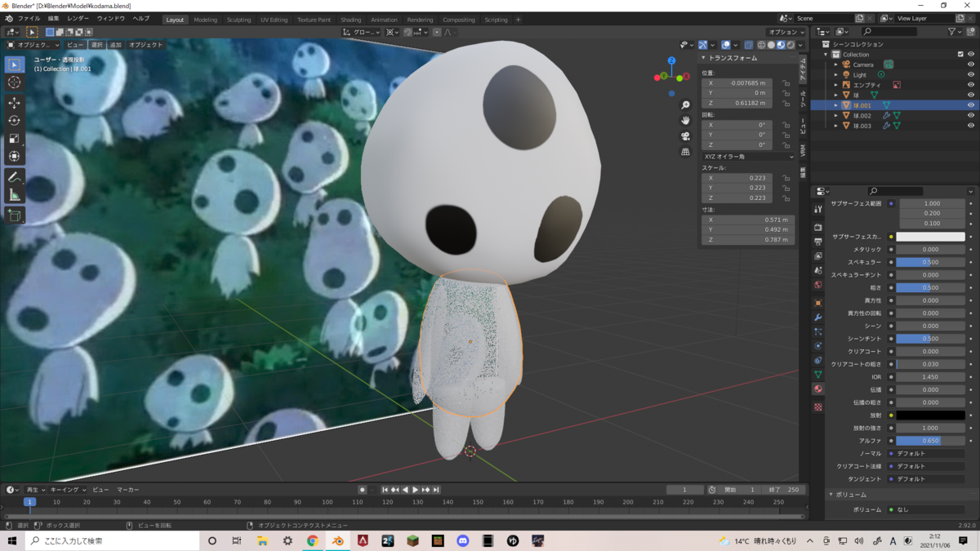Select the Move tool
The image size is (980, 551).
[x=14, y=103]
